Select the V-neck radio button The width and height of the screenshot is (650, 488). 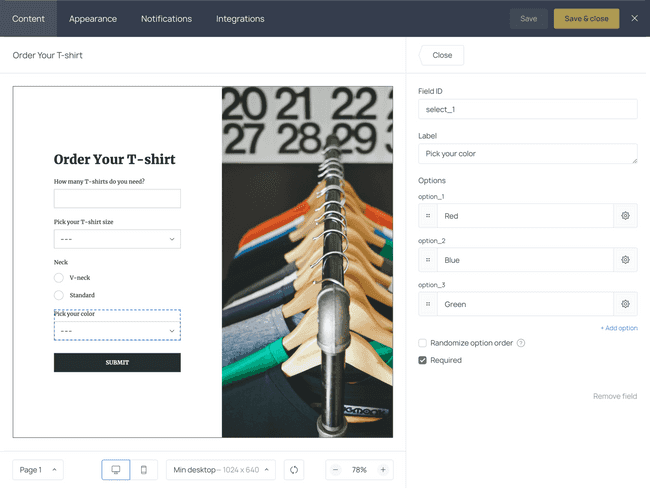click(59, 278)
